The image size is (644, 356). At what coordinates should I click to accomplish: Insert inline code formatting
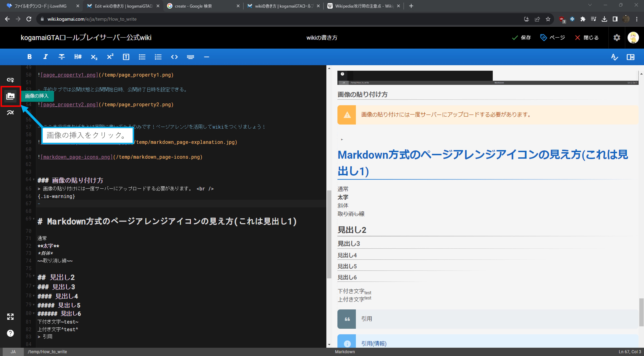174,57
